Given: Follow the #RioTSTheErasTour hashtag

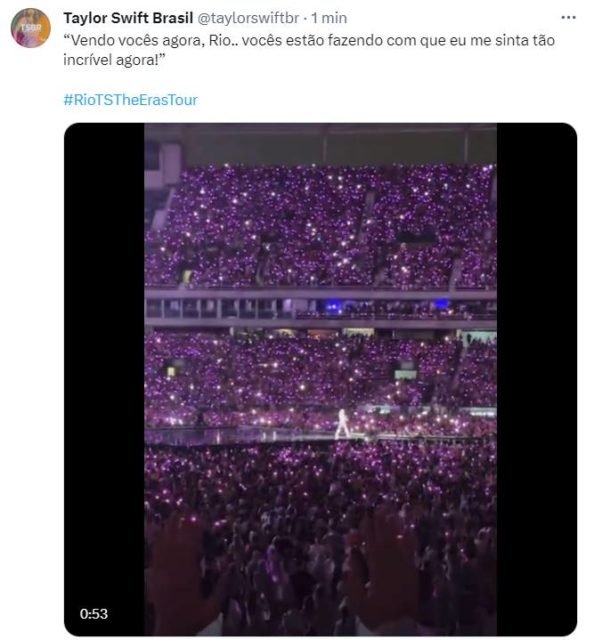Looking at the screenshot, I should point(131,100).
